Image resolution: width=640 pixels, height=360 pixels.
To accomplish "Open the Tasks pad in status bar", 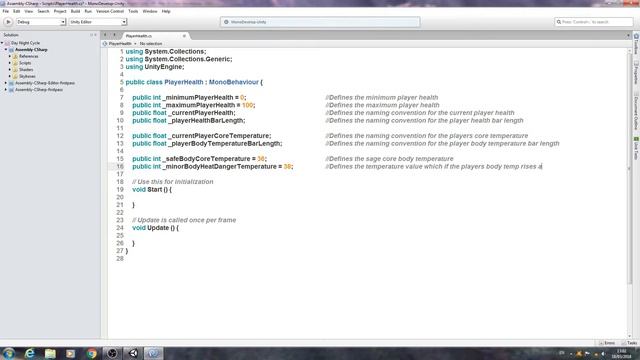I will (x=630, y=343).
